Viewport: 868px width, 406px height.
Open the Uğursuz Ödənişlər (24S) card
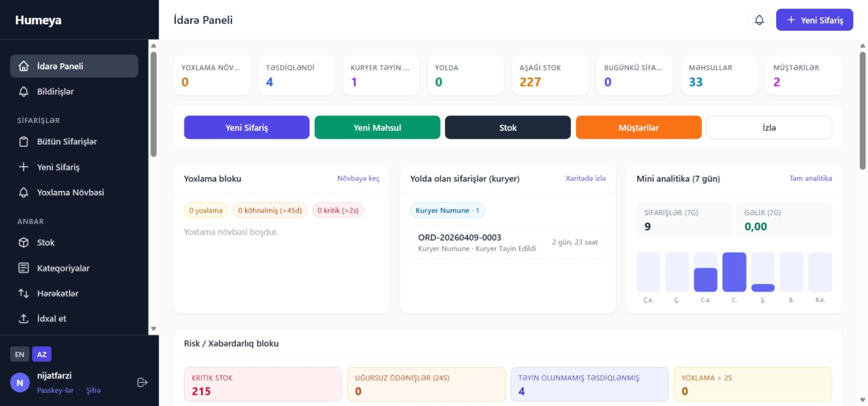(x=426, y=384)
